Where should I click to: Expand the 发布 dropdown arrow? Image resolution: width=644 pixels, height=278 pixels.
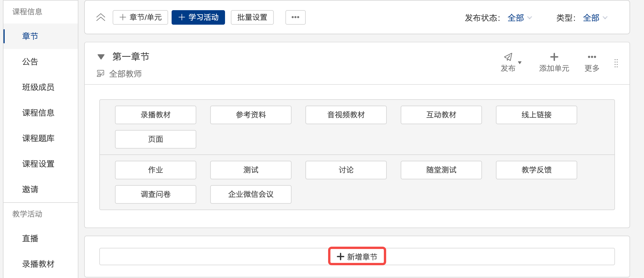[520, 63]
